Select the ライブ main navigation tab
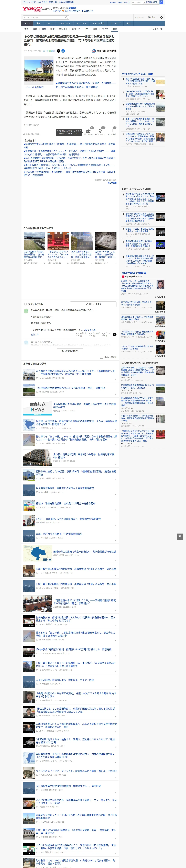Image resolution: width=186 pixels, height=868 pixels. pyautogui.click(x=49, y=23)
